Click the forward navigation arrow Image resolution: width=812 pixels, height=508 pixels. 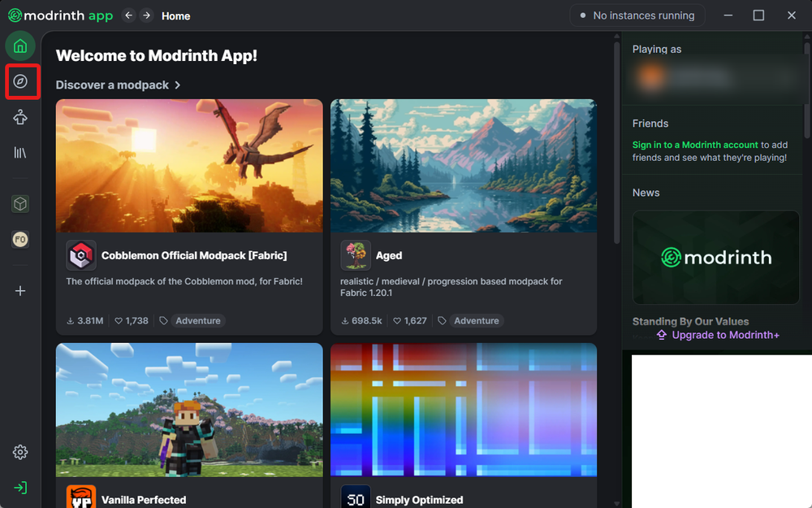coord(146,15)
